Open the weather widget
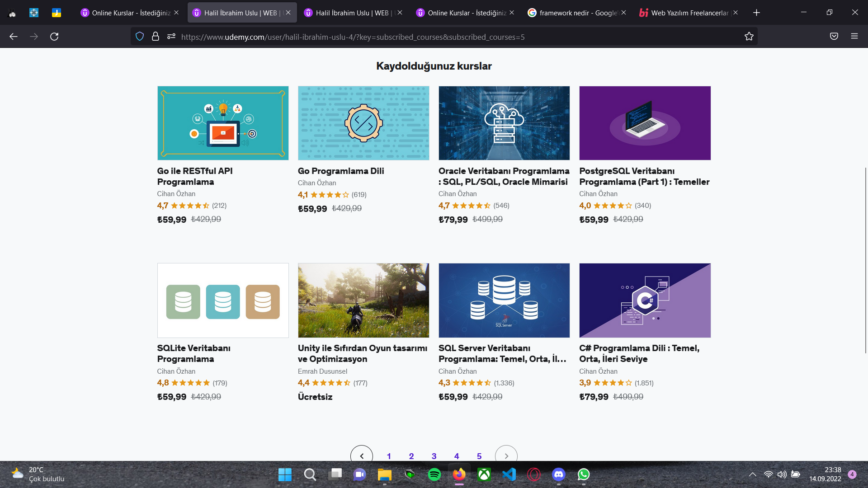The height and width of the screenshot is (488, 868). [x=38, y=474]
